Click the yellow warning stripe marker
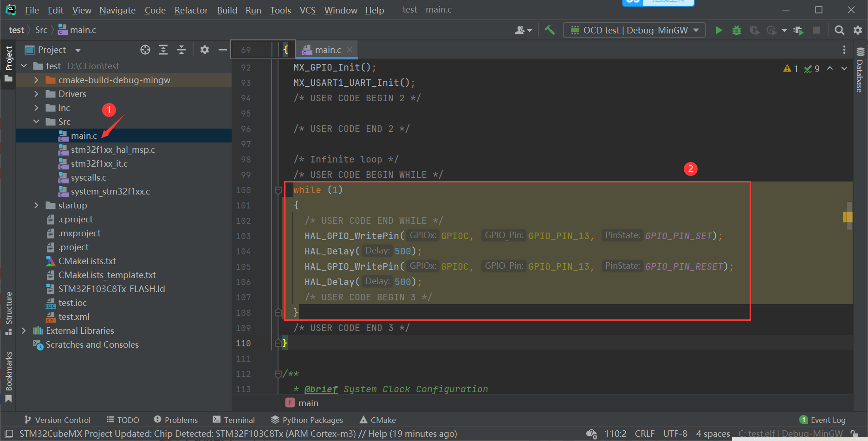The width and height of the screenshot is (868, 441). [x=847, y=217]
